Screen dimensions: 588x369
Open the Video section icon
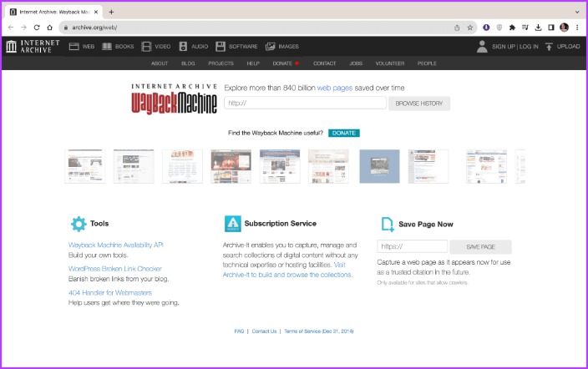point(146,47)
